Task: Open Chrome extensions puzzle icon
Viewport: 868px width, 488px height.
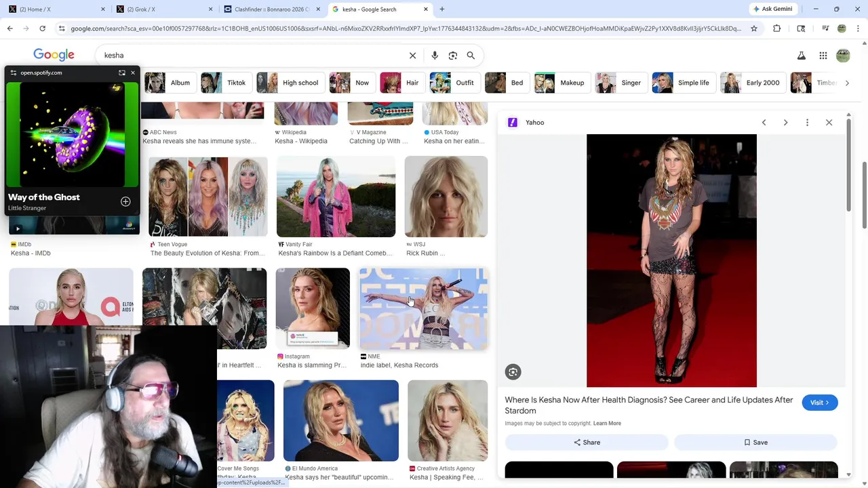Action: click(776, 28)
